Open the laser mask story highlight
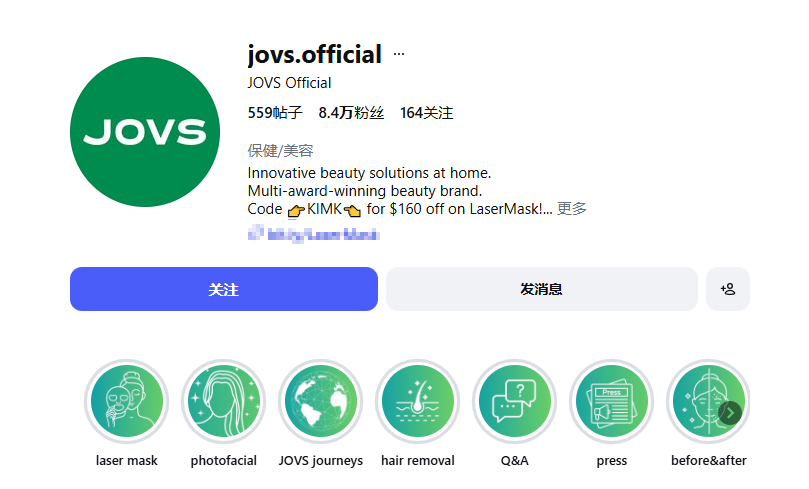 click(126, 401)
